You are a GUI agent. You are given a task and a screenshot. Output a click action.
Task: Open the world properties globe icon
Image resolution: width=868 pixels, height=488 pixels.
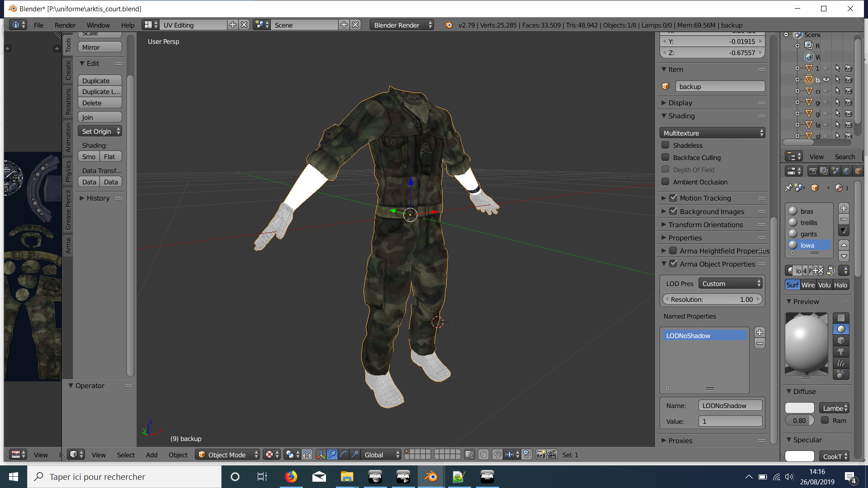pos(847,171)
